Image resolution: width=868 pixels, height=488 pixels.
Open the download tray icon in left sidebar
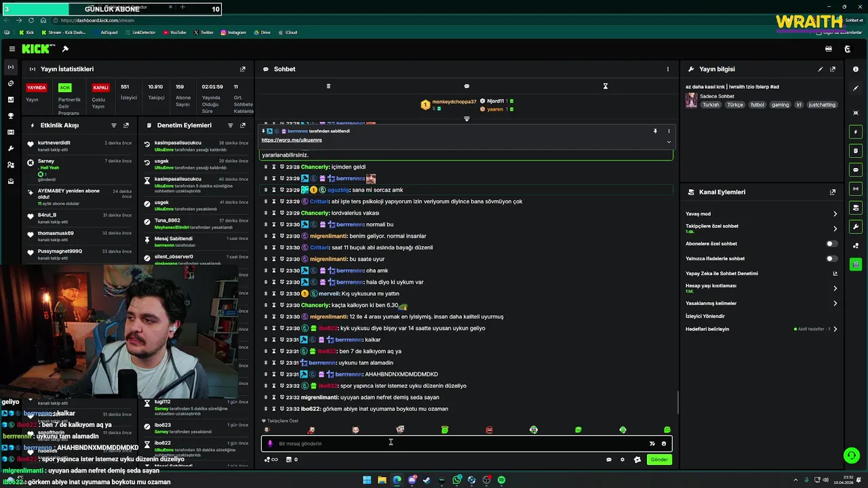(x=10, y=181)
